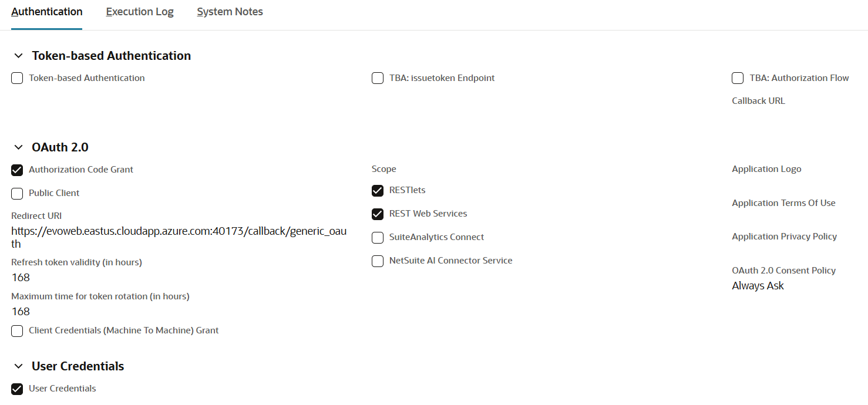Open the System Notes tab
Screen dimensions: 868x405
coord(230,11)
